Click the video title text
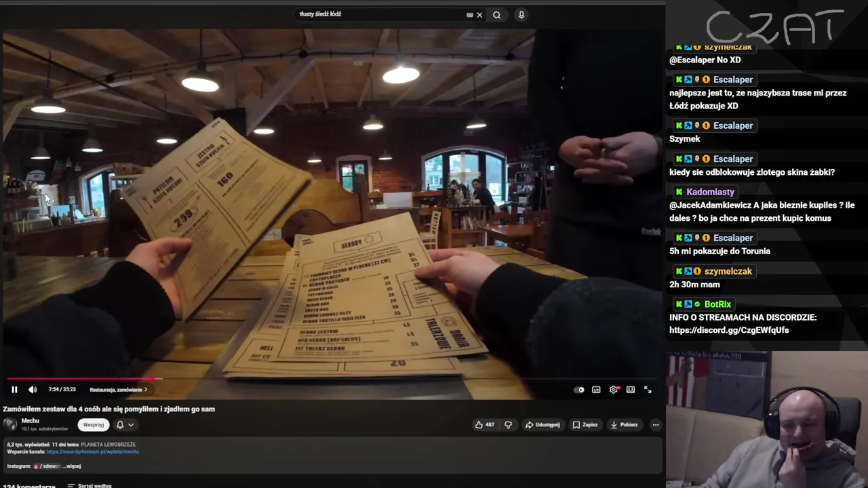 coord(108,409)
